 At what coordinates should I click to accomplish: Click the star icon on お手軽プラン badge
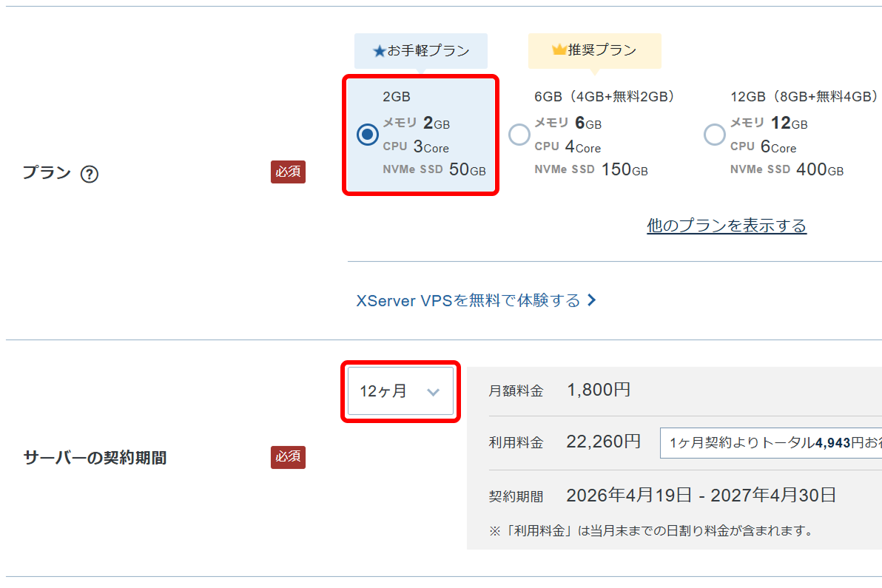pyautogui.click(x=380, y=52)
